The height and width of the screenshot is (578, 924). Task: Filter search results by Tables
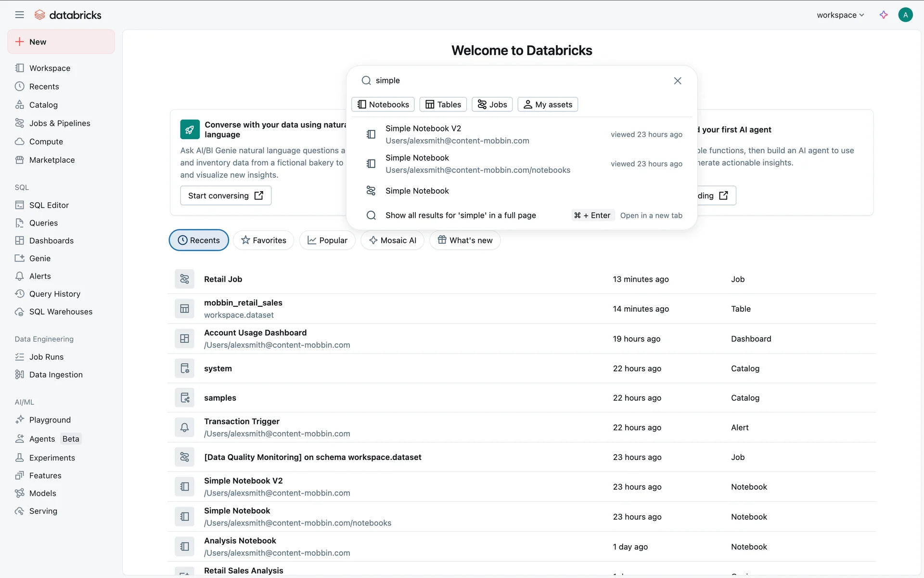coord(443,105)
